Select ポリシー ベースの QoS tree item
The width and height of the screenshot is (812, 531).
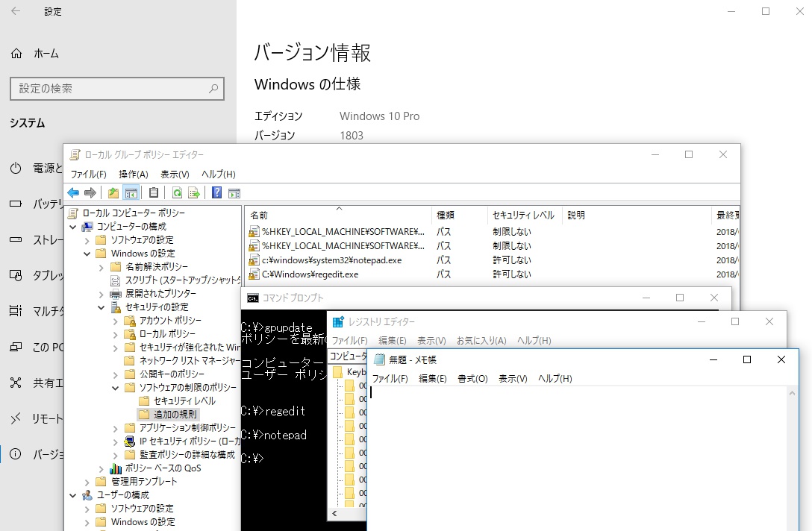[x=163, y=468]
